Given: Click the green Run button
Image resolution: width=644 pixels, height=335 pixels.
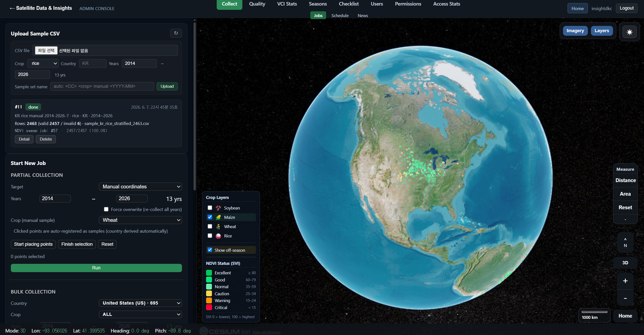Looking at the screenshot, I should [x=96, y=268].
